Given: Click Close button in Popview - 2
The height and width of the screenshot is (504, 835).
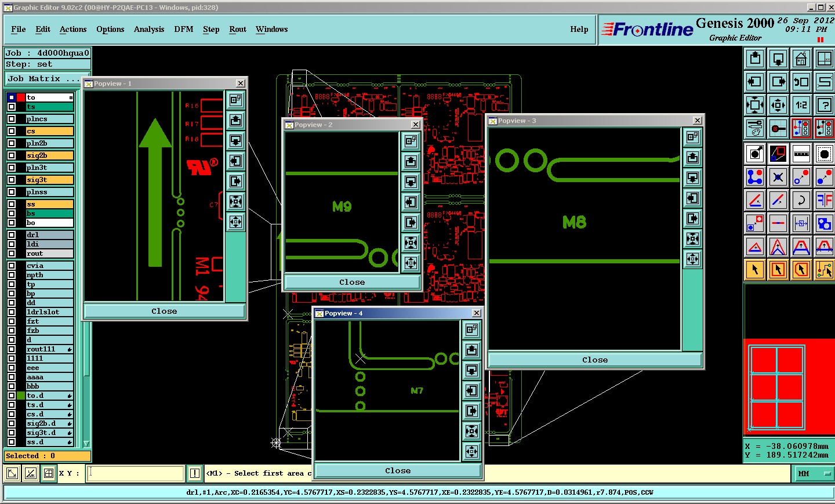Looking at the screenshot, I should (352, 282).
